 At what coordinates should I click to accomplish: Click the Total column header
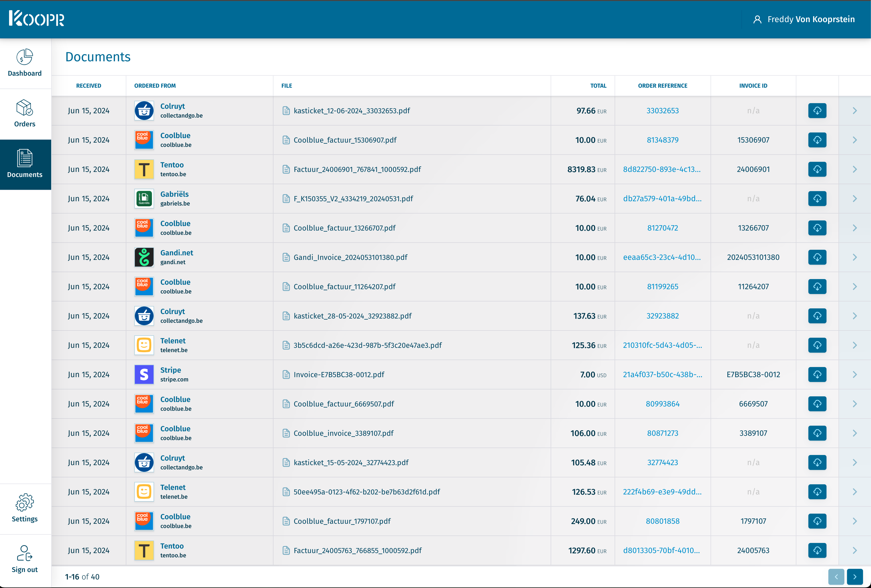tap(598, 86)
